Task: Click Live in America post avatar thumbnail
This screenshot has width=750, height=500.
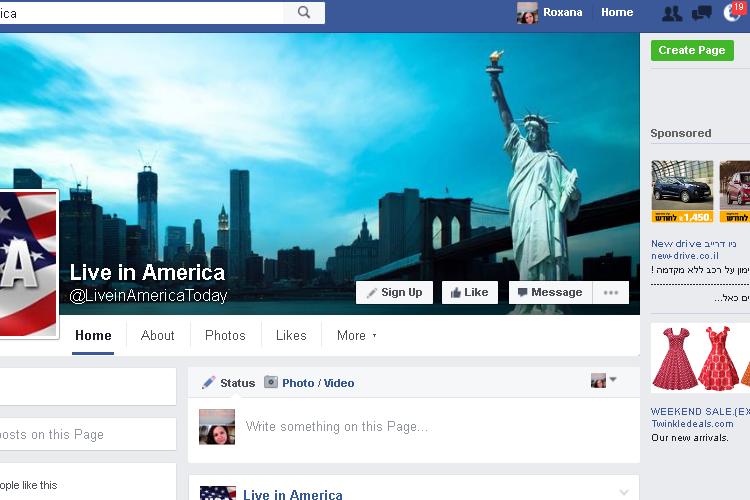Action: (218, 493)
